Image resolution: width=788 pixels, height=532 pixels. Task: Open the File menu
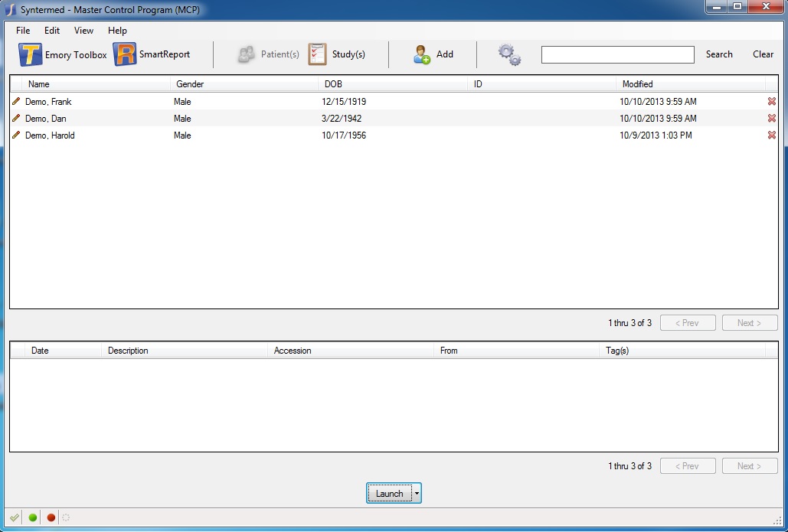pos(23,31)
